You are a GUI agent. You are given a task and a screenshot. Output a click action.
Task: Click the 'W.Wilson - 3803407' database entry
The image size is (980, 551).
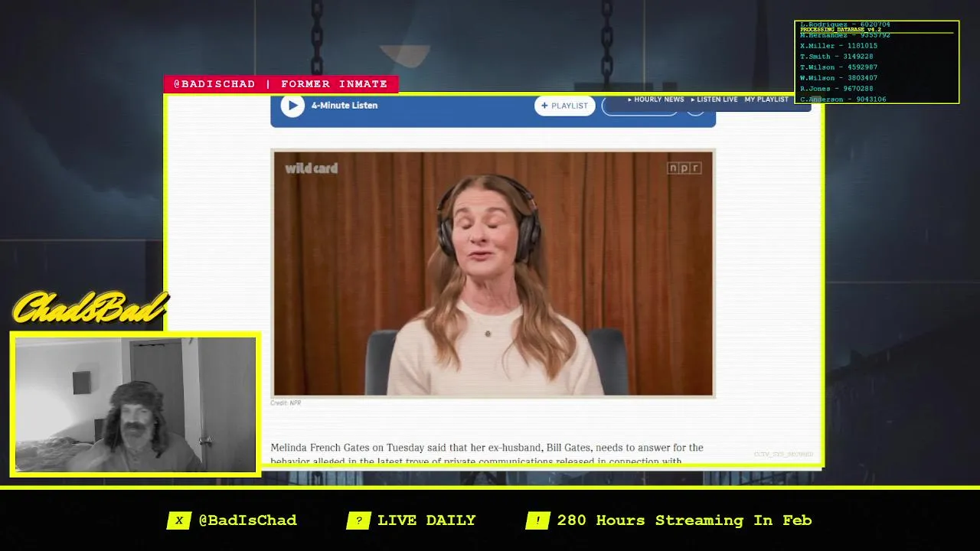838,78
